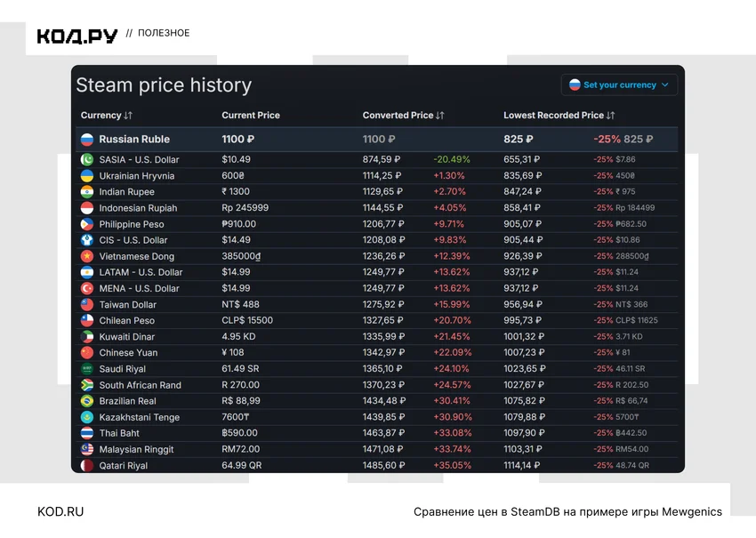Click the Qatari Riyal flag icon

point(87,466)
